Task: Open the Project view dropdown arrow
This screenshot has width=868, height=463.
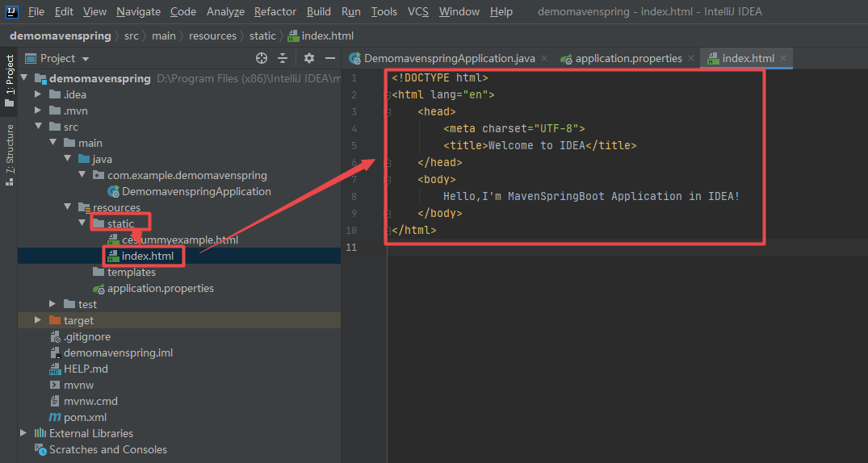Action: [x=86, y=59]
